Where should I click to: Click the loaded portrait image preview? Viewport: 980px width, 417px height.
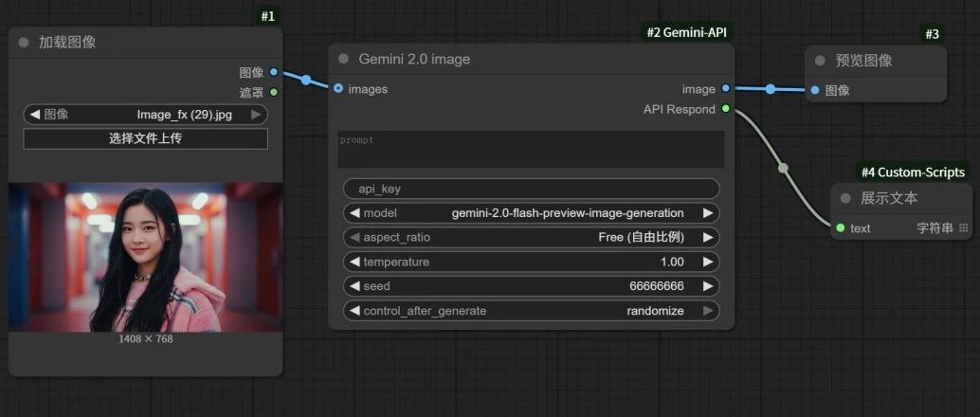pos(146,257)
